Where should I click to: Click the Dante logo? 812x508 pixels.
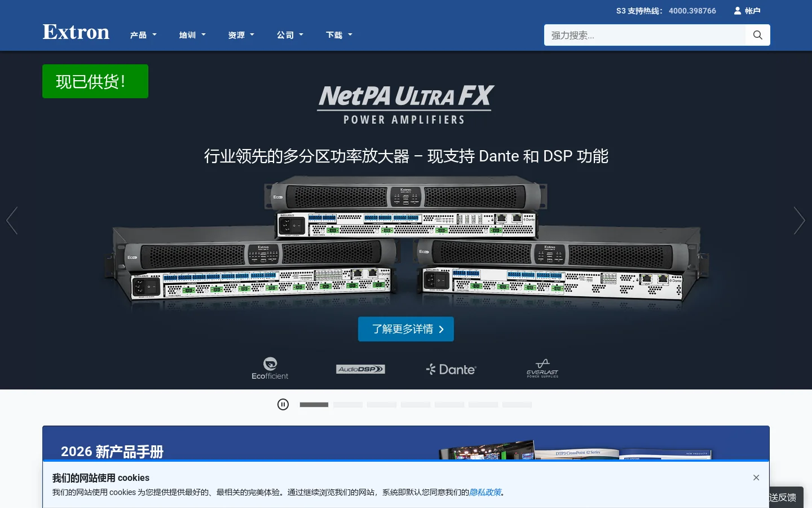click(x=451, y=369)
